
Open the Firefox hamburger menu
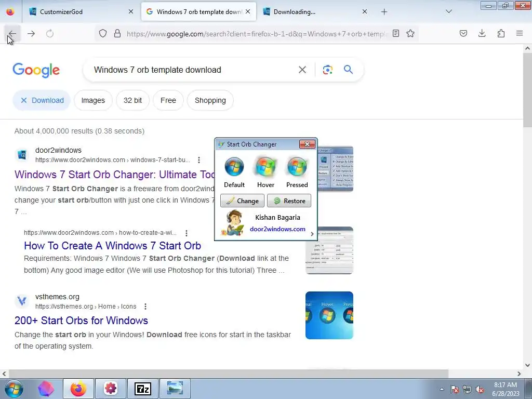click(520, 34)
